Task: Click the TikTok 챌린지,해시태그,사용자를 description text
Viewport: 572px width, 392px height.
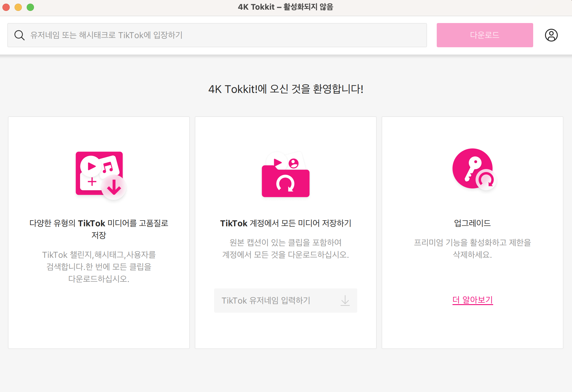Action: [x=99, y=267]
